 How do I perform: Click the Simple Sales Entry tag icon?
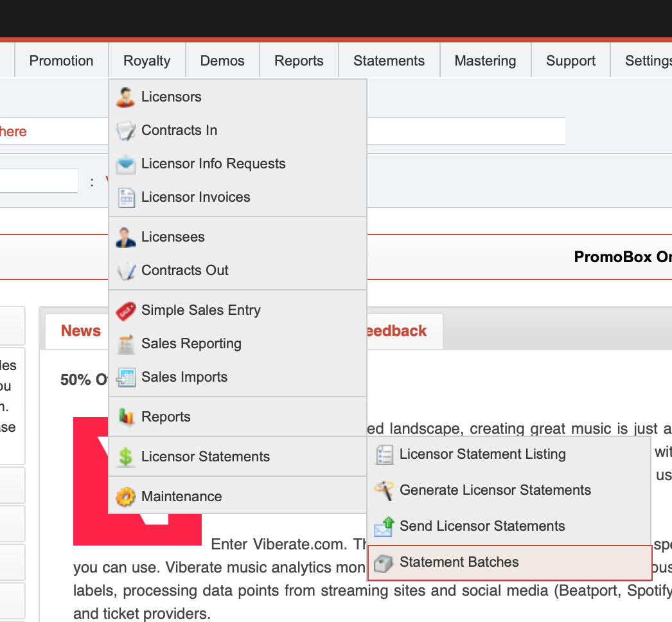point(125,310)
